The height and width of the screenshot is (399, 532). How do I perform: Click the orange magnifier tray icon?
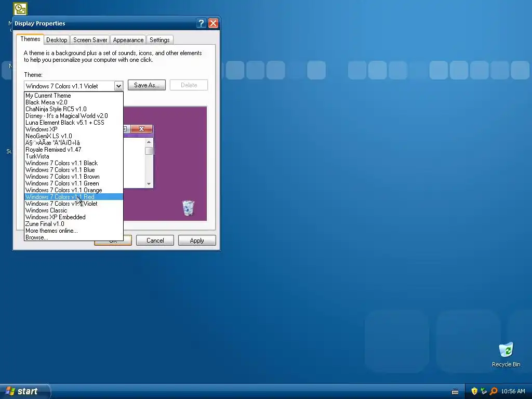click(494, 391)
